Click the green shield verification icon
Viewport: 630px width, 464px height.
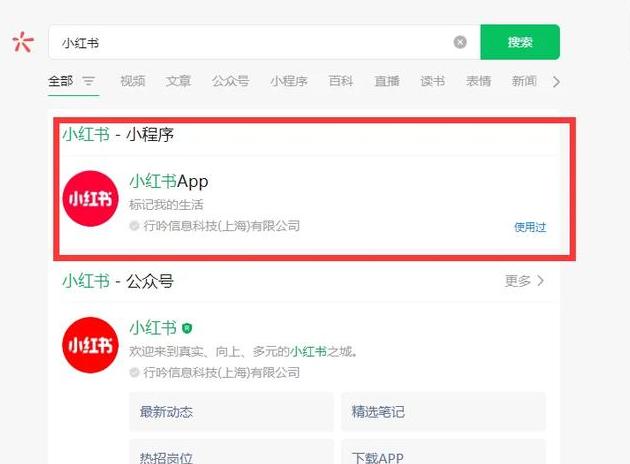pyautogui.click(x=187, y=329)
